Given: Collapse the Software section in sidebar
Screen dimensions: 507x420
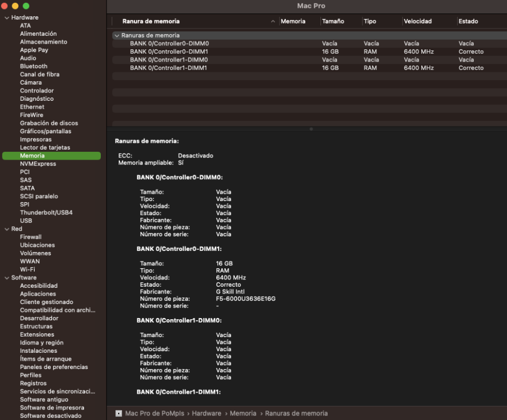Looking at the screenshot, I should (x=7, y=278).
